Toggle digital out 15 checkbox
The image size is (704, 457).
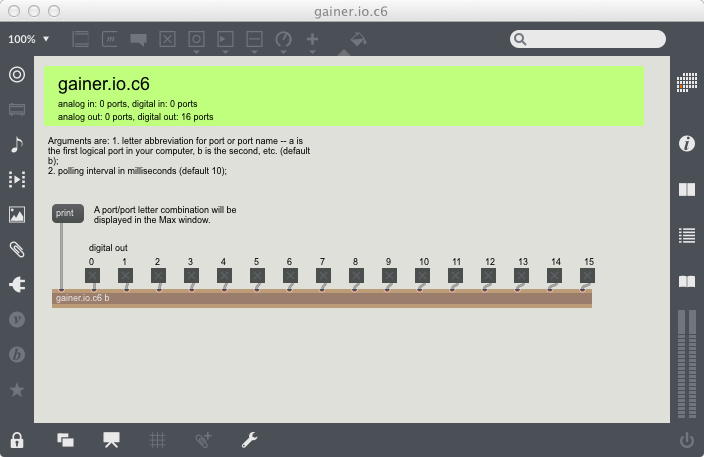(587, 276)
